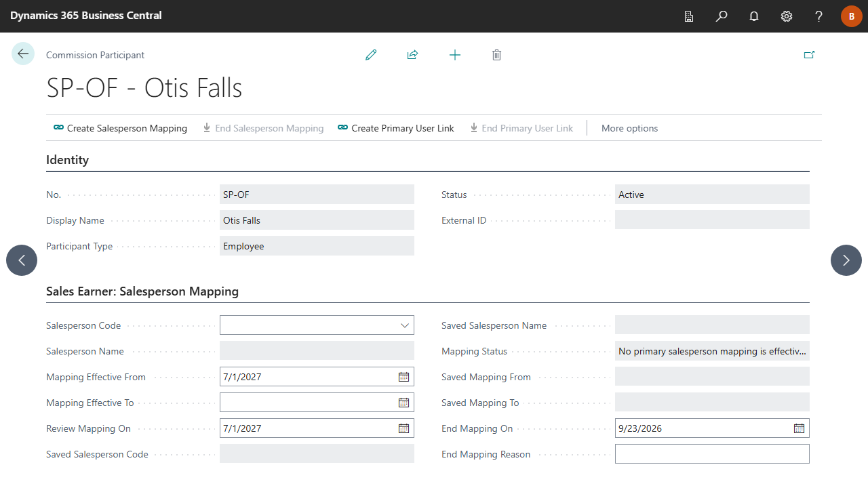
Task: Open the notifications bell
Action: (x=754, y=16)
